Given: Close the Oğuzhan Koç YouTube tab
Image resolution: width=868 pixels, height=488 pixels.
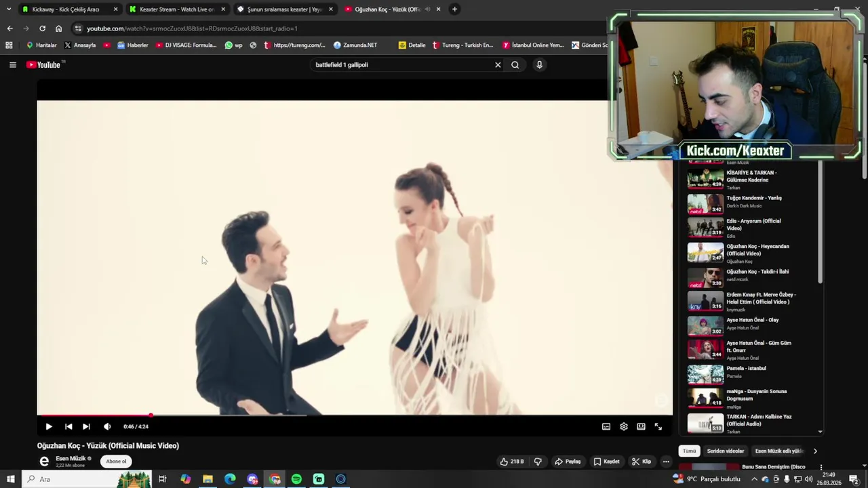Looking at the screenshot, I should 438,9.
